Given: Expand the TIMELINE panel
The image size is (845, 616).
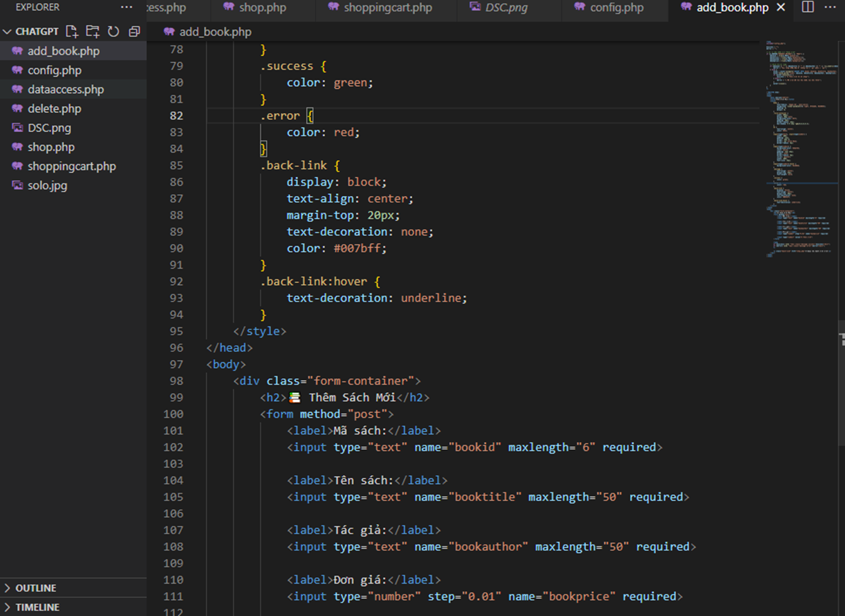Looking at the screenshot, I should 37,607.
